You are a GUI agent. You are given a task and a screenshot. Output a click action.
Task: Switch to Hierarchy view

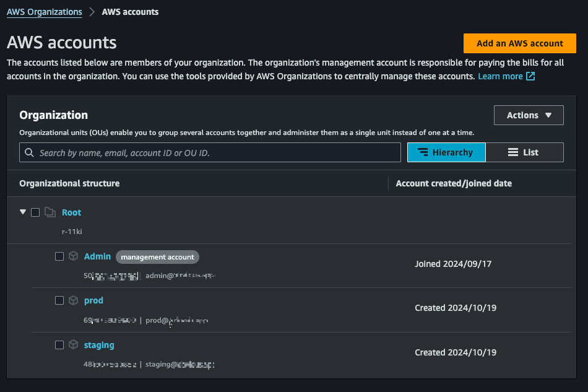pyautogui.click(x=446, y=152)
